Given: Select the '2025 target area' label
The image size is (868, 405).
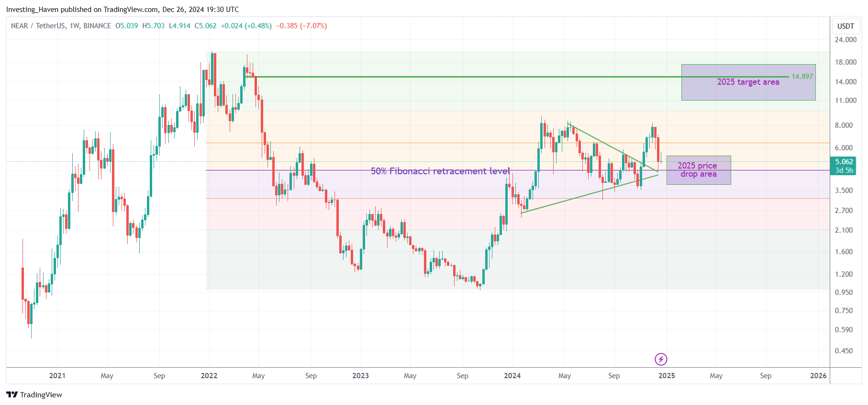Looking at the screenshot, I should [x=748, y=82].
